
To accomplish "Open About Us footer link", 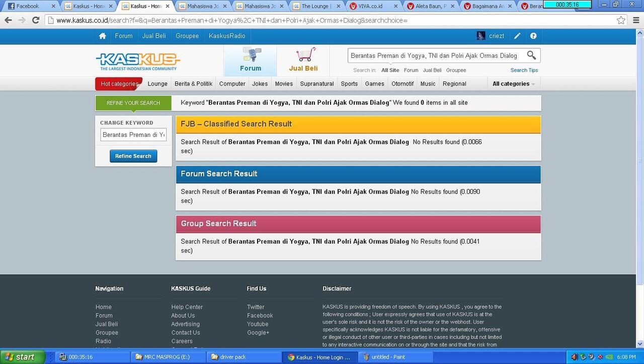I will 183,316.
